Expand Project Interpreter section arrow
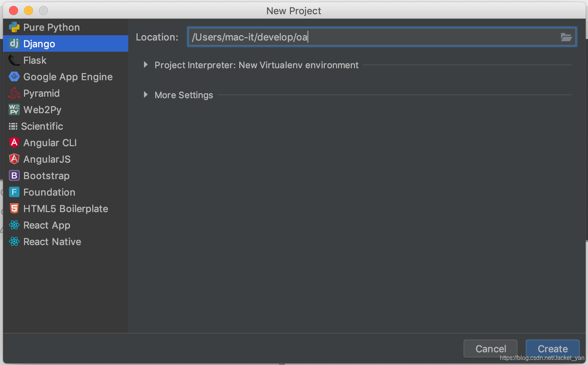The image size is (588, 365). coord(145,64)
